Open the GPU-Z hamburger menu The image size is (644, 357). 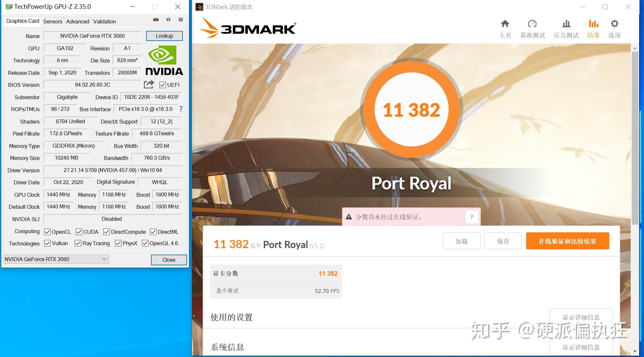click(181, 20)
